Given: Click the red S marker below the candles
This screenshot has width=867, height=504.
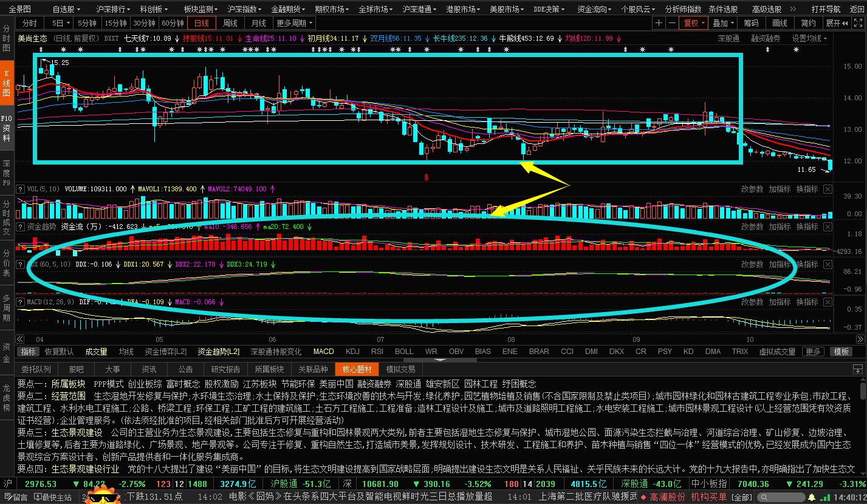Looking at the screenshot, I should [427, 177].
